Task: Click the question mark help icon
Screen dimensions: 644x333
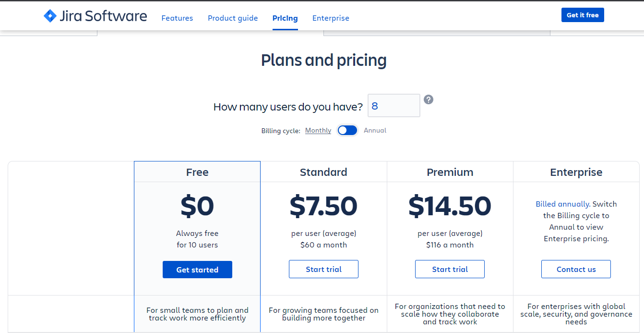Action: click(x=429, y=99)
